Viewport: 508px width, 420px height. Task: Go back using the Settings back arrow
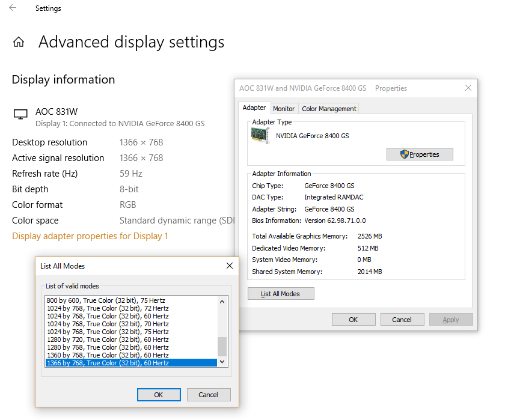[13, 8]
